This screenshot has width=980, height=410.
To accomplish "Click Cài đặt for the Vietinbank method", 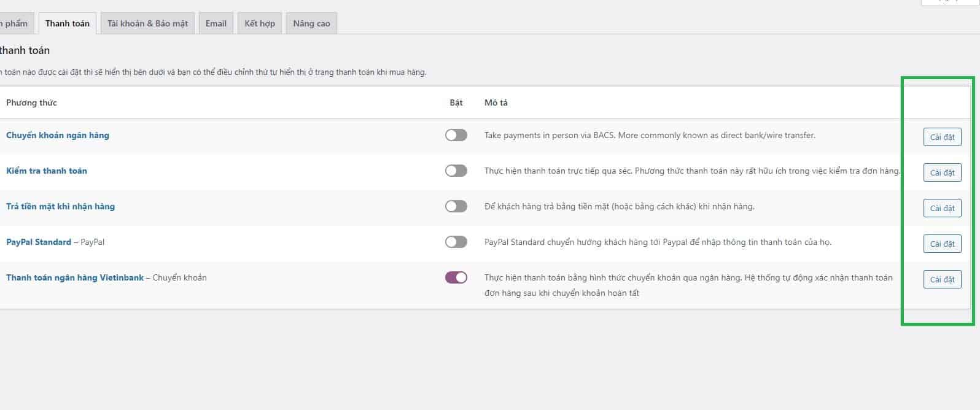I will point(942,279).
